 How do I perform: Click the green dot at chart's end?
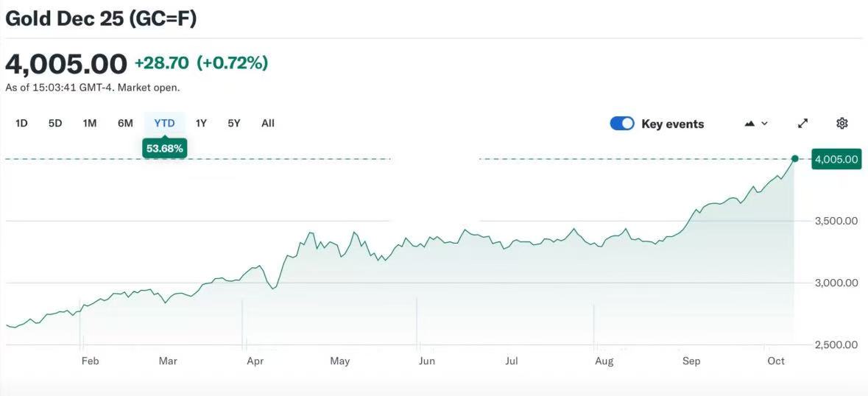794,158
